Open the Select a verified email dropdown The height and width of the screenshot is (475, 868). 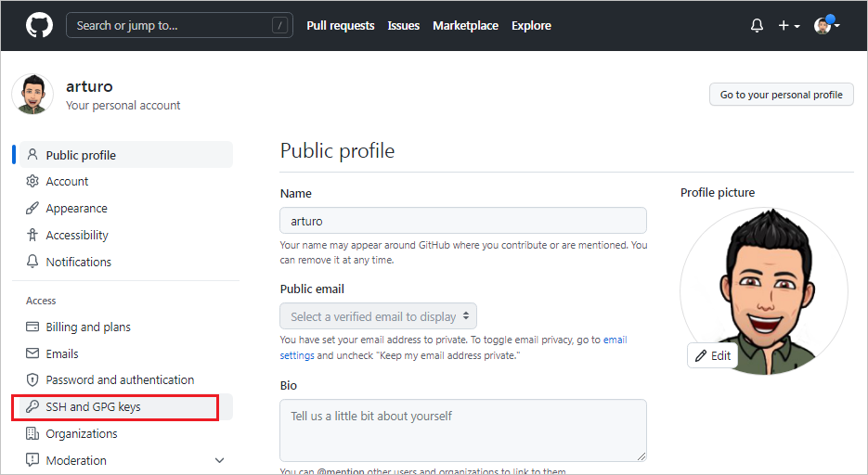(x=378, y=316)
